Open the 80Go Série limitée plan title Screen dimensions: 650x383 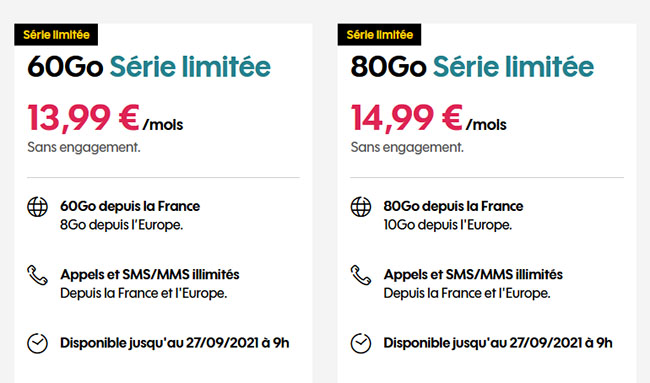pos(472,67)
